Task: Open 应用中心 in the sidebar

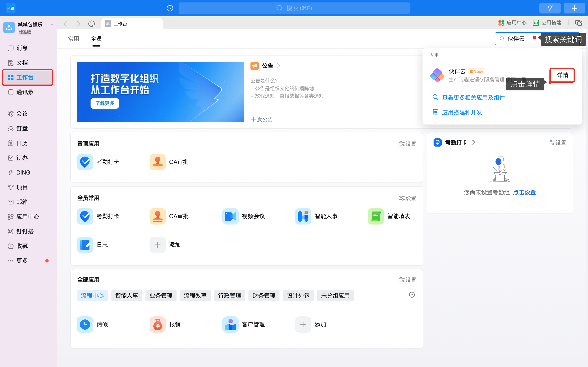Action: click(x=28, y=217)
